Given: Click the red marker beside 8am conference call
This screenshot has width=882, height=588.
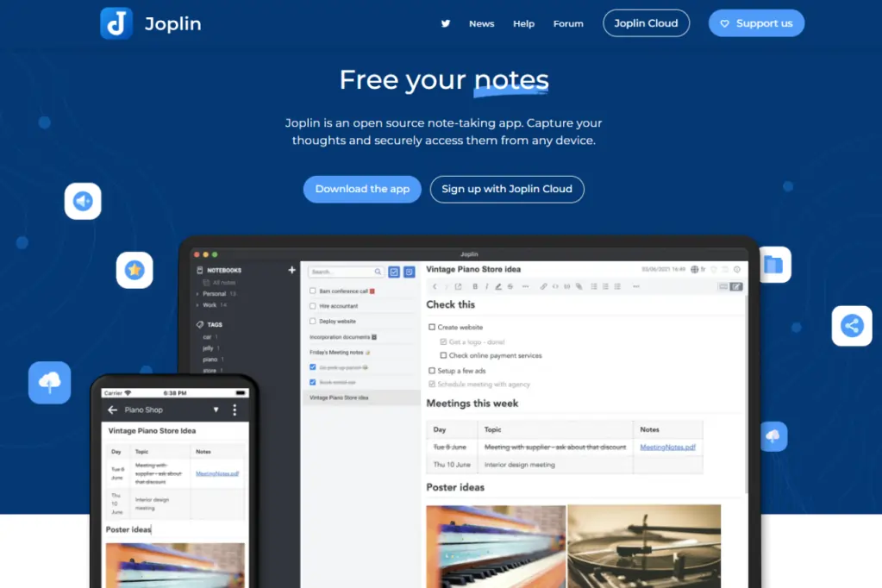Looking at the screenshot, I should coord(372,291).
